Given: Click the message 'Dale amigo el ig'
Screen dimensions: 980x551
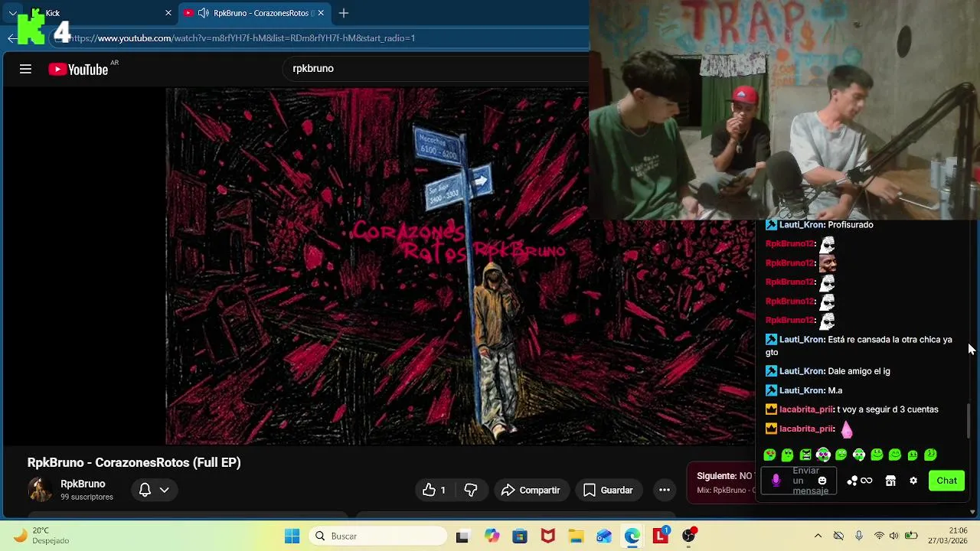Looking at the screenshot, I should pyautogui.click(x=858, y=371).
